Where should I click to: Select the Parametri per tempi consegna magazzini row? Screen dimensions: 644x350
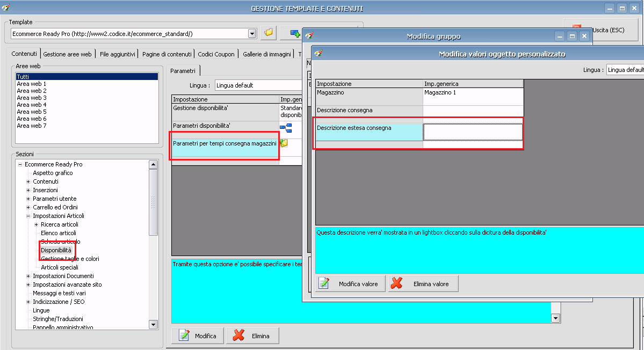[225, 147]
